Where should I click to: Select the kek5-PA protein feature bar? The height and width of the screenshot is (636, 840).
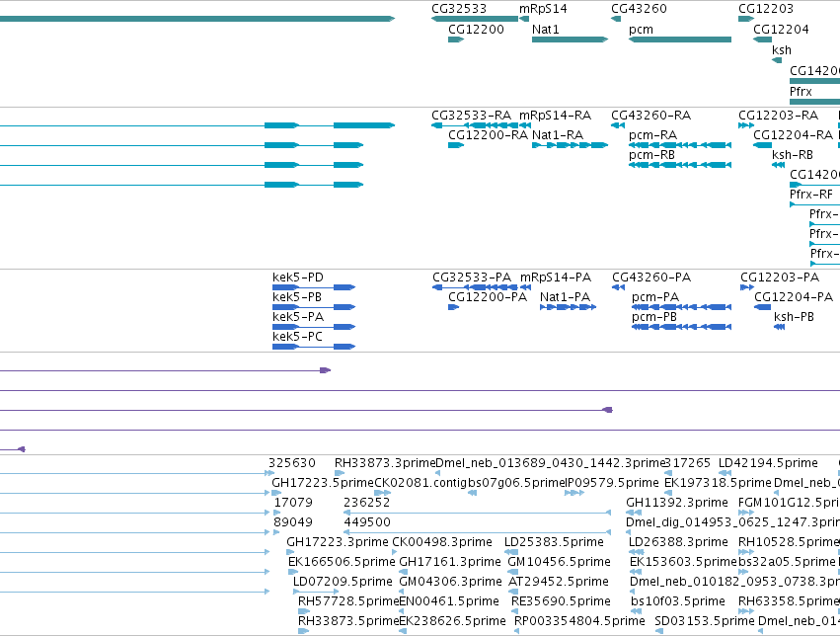point(314,327)
